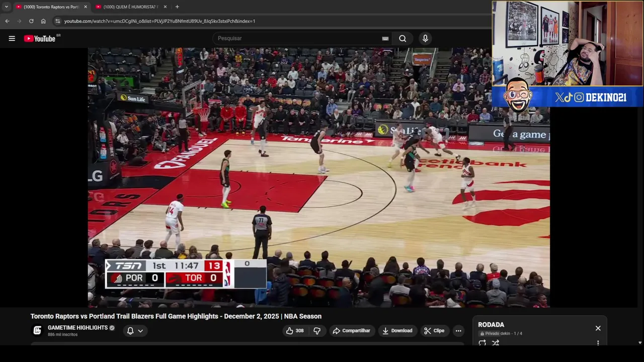Open a new browser tab

177,7
